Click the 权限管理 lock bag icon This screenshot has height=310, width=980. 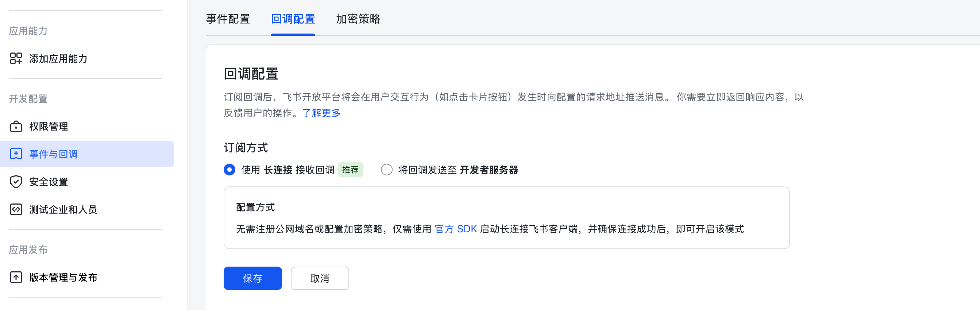[16, 126]
